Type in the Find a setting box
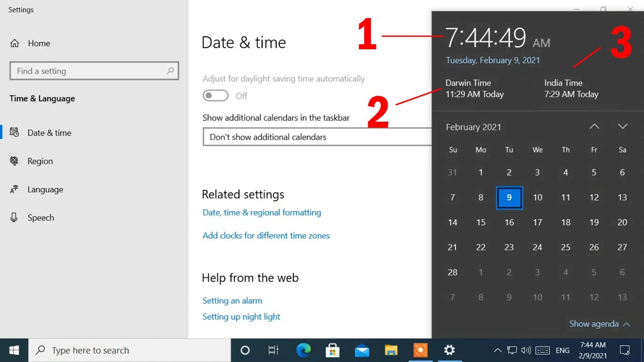The height and width of the screenshot is (362, 644). point(94,71)
